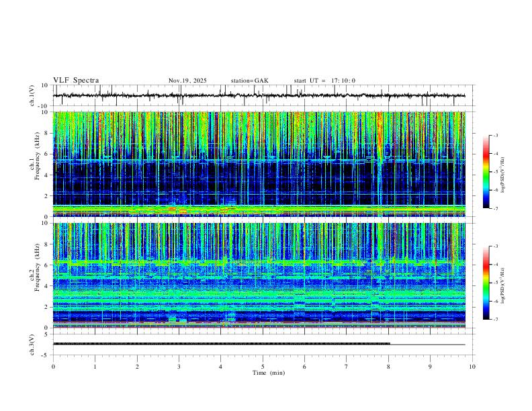Viewport: 532px width, 411px height.
Task: Click the ch.1 PSD color scale bar
Action: point(486,172)
